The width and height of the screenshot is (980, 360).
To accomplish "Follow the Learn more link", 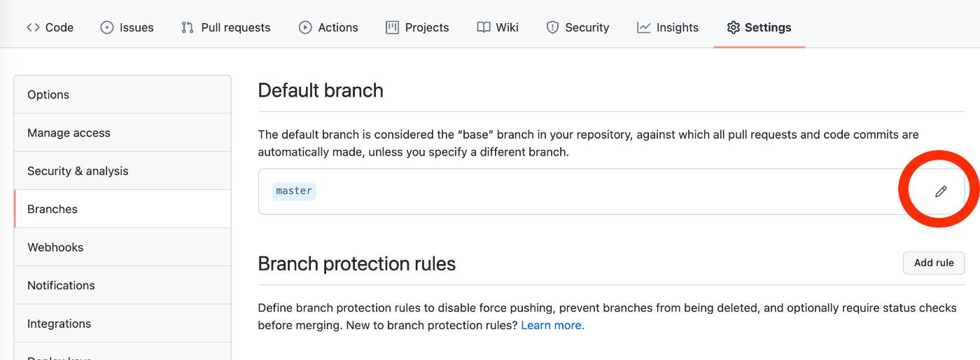I will point(552,325).
